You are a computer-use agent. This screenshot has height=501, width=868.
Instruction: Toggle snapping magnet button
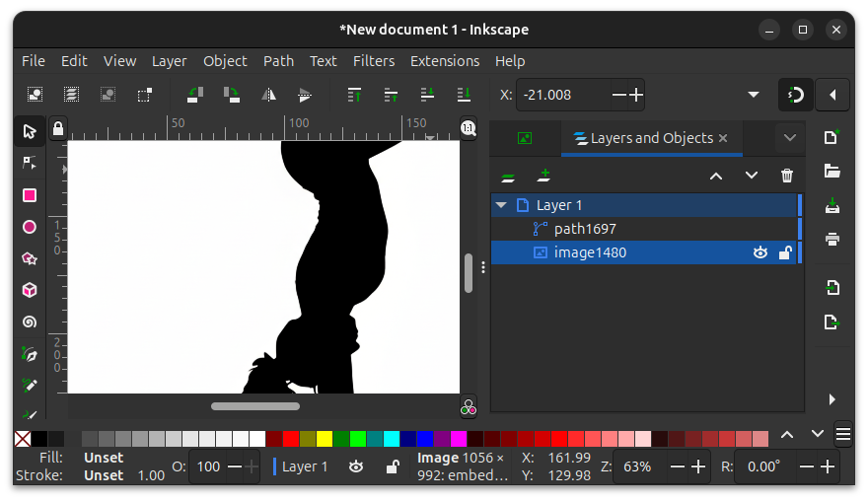click(x=795, y=95)
